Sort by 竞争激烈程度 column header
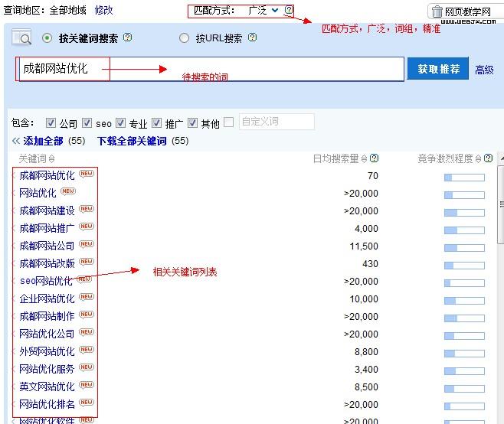 tap(445, 158)
